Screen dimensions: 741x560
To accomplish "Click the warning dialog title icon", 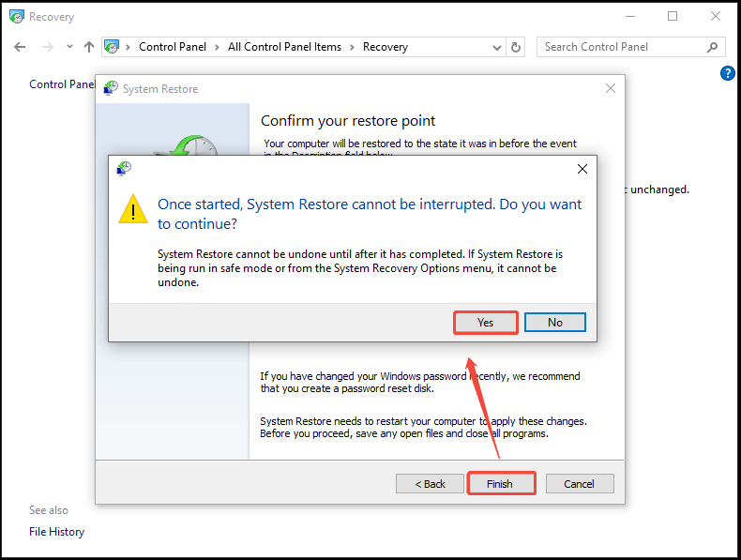I will (124, 168).
